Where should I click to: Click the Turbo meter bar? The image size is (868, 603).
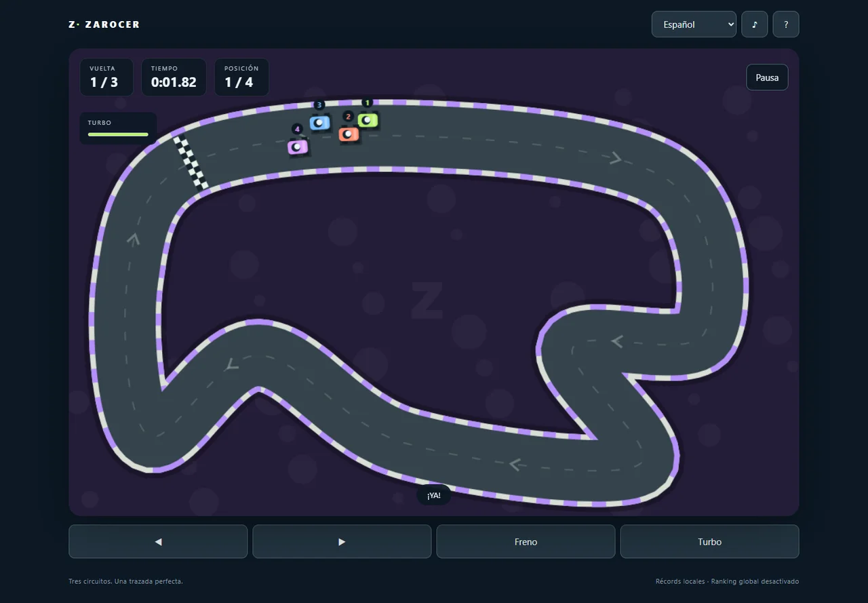tap(118, 134)
